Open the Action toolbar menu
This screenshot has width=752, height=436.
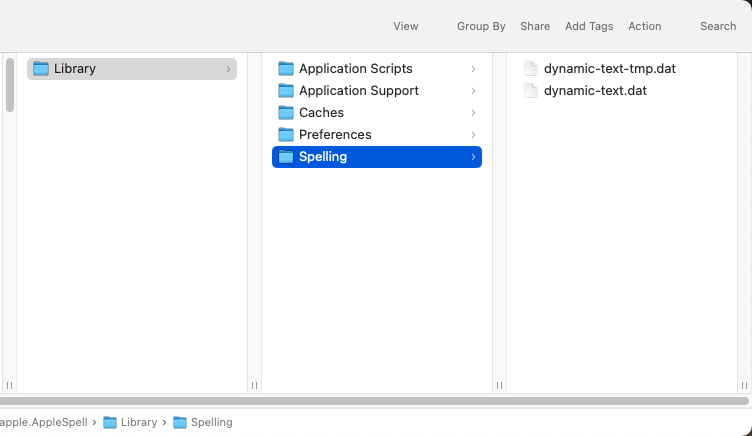click(645, 26)
